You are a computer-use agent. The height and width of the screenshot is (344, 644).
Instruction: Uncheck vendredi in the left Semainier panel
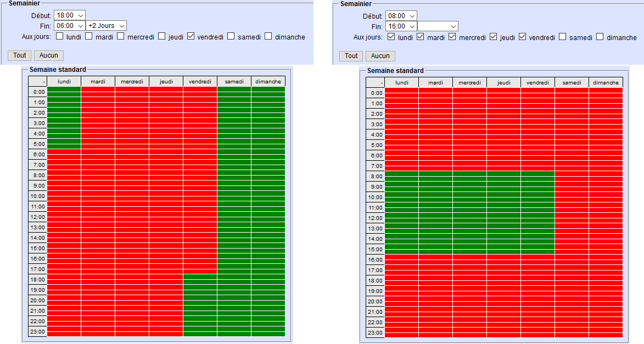[191, 37]
